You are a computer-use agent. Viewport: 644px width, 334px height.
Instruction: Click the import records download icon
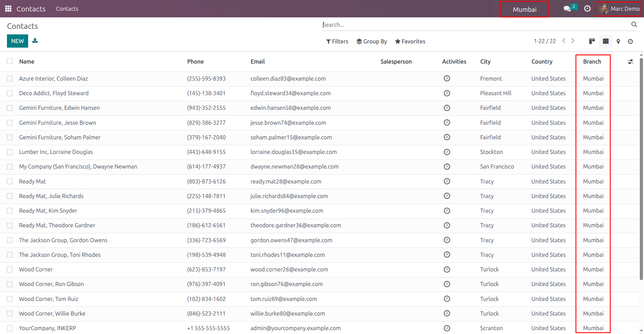[35, 41]
